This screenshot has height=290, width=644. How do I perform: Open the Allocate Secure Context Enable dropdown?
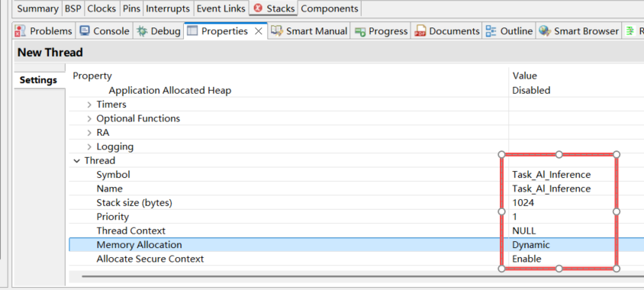pos(526,259)
